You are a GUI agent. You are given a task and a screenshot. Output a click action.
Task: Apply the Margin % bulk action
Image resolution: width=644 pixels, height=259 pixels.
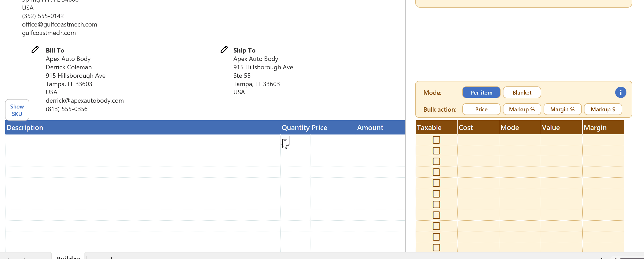pos(562,109)
